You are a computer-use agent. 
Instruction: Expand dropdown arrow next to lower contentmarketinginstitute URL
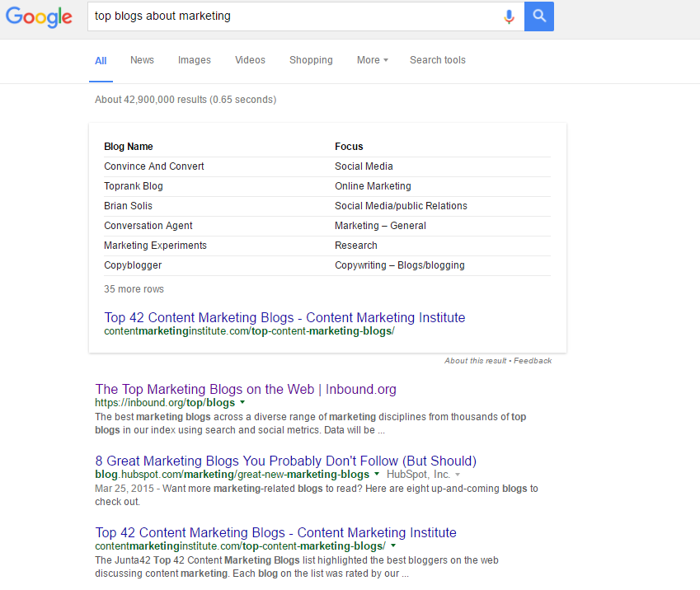393,546
